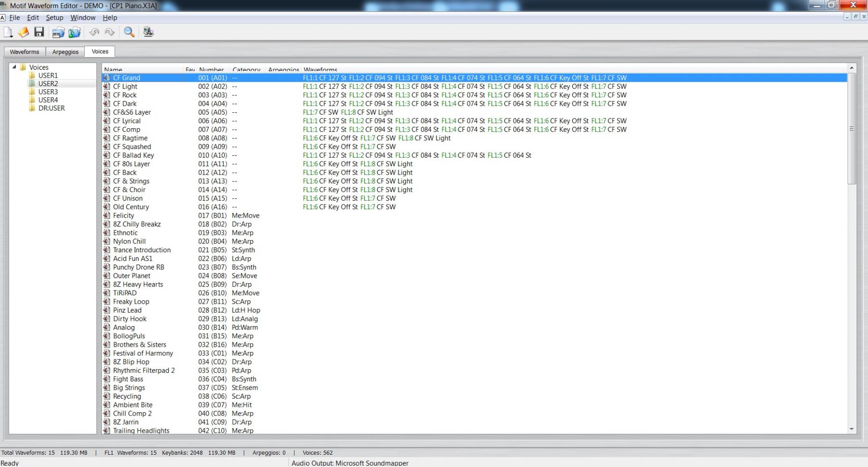Image resolution: width=868 pixels, height=467 pixels.
Task: Open the Window menu
Action: coord(83,17)
